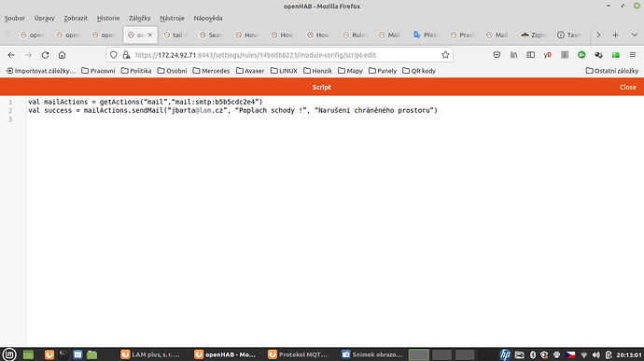The image size is (644, 361).
Task: Open Bluetooth tray icon
Action: coord(533,354)
